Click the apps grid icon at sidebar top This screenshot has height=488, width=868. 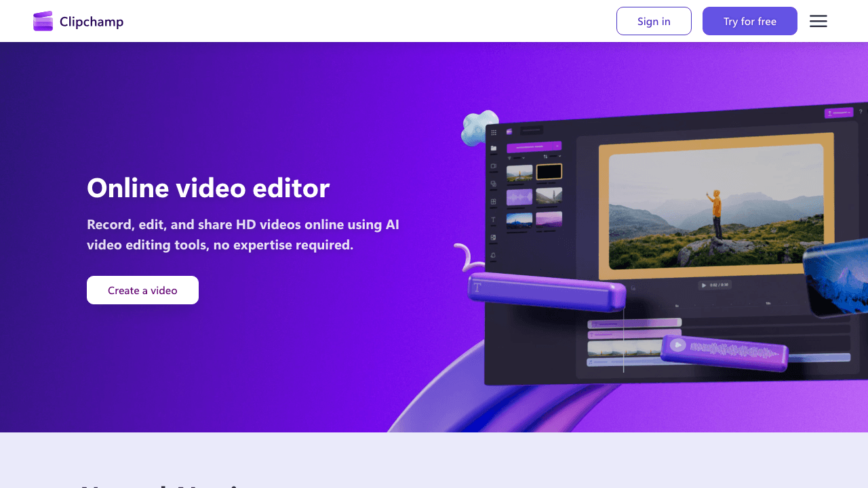(x=493, y=132)
